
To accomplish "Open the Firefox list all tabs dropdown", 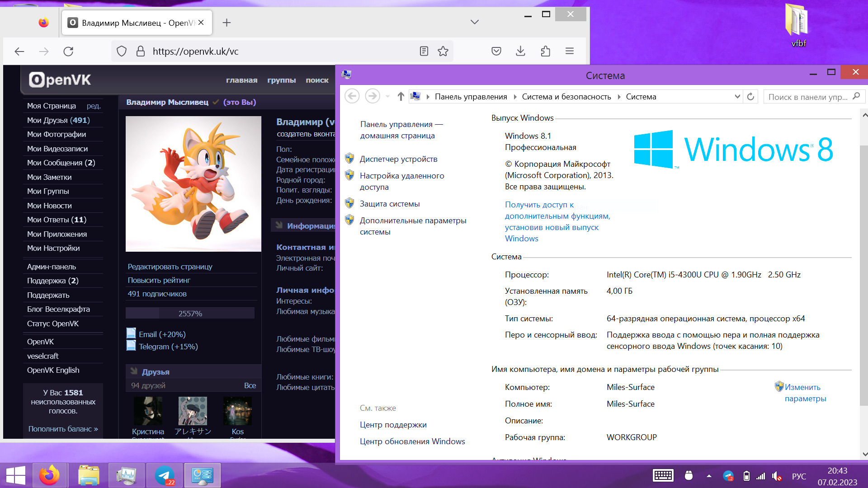I will tap(474, 22).
